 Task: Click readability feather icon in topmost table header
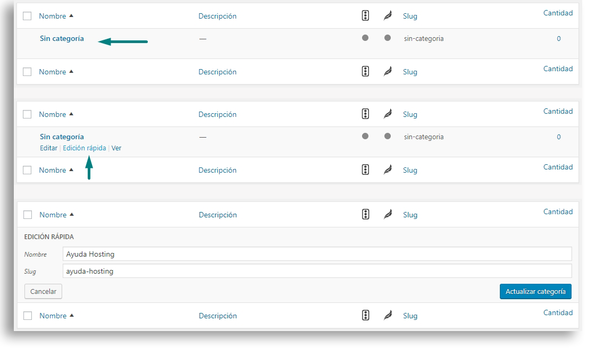point(388,16)
